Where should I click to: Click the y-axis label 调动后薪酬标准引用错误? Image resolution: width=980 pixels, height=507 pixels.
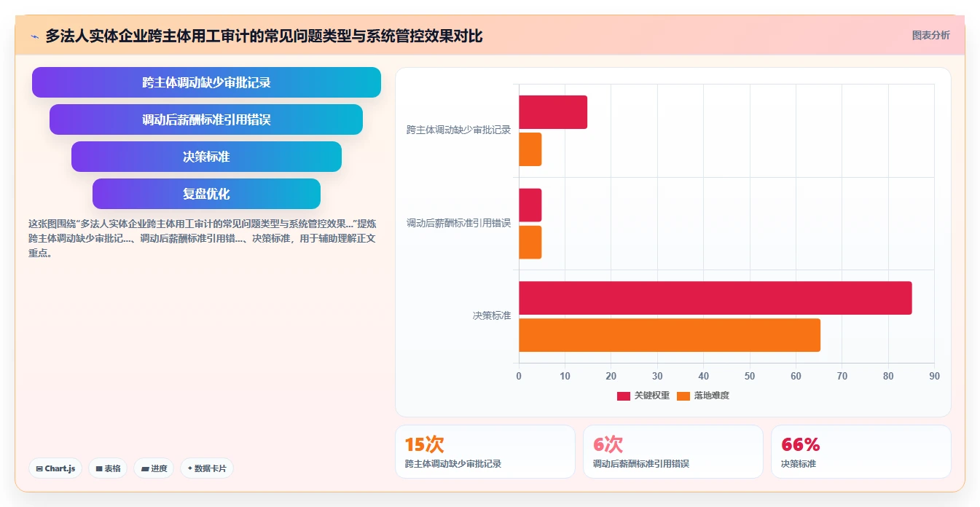pos(458,223)
